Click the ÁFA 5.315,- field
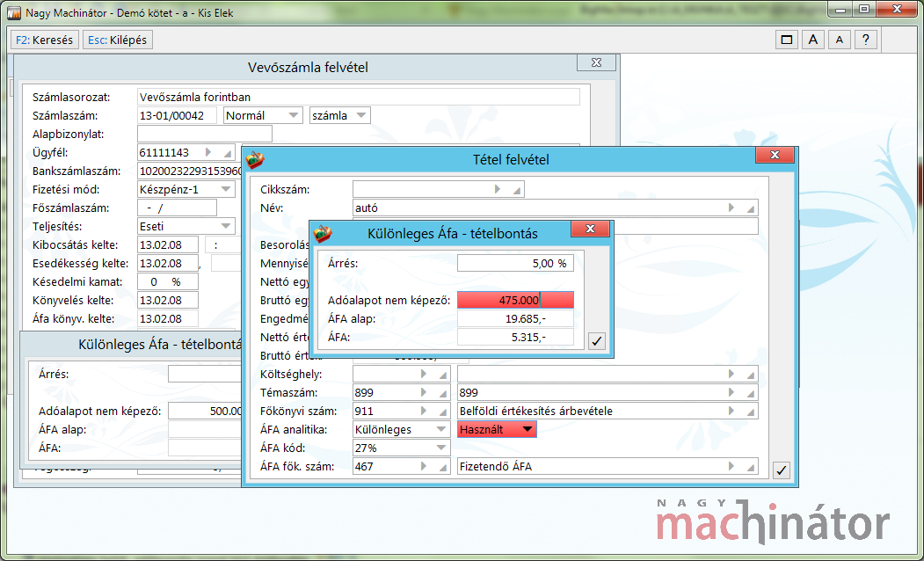This screenshot has height=561, width=924. pos(515,337)
